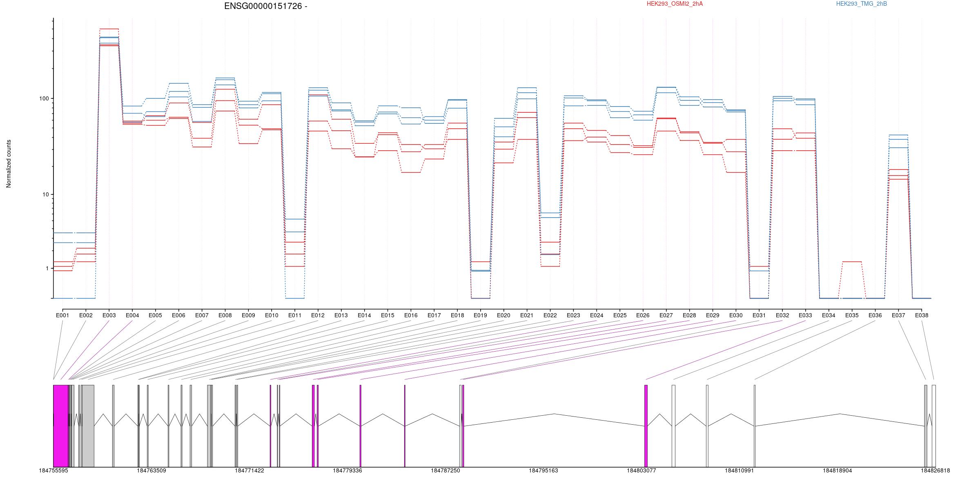Click genomic coordinate 184779336
The width and height of the screenshot is (980, 490).
(347, 470)
